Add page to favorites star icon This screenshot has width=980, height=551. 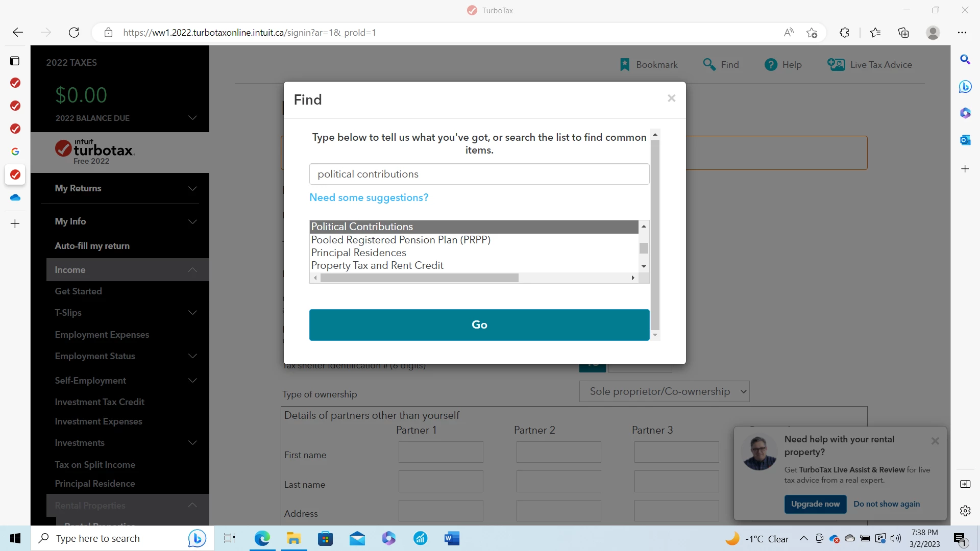[812, 33]
